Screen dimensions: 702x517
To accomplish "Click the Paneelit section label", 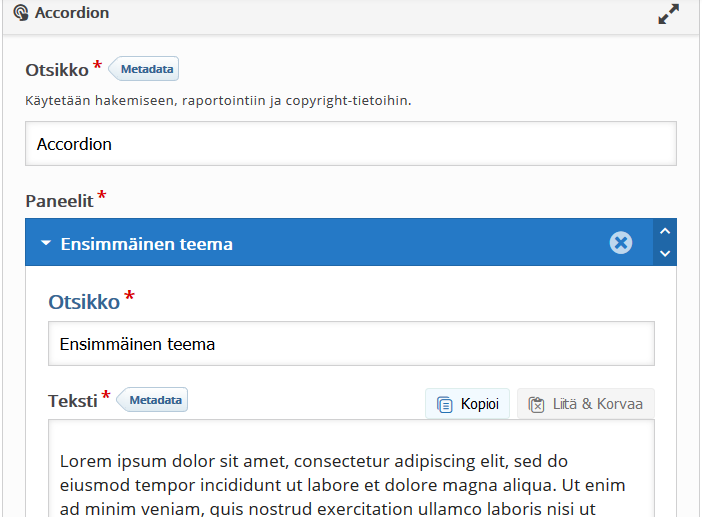I will (x=59, y=200).
